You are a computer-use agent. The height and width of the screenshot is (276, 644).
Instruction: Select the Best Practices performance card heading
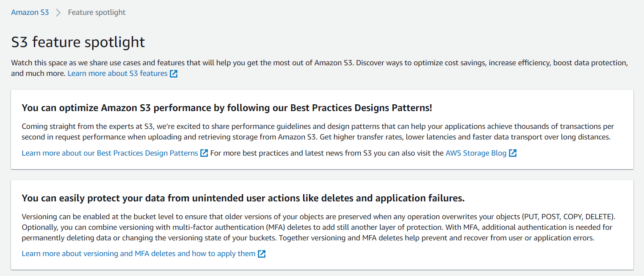point(227,108)
